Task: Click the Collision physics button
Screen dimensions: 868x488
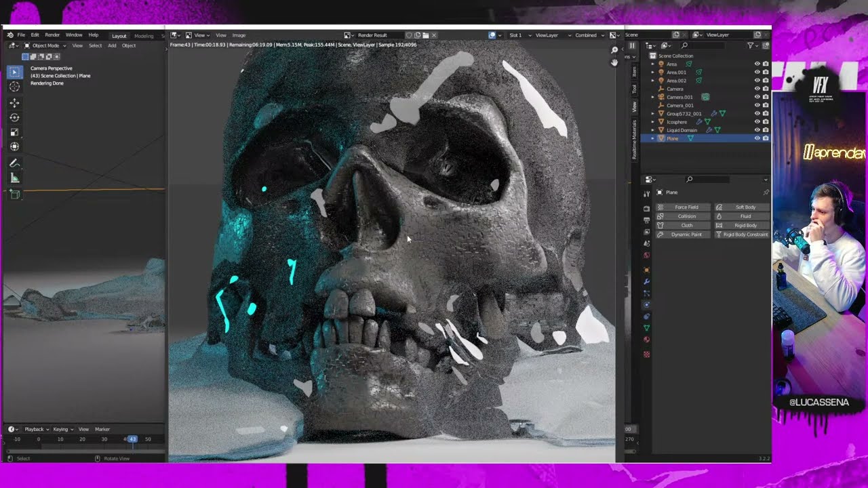Action: click(x=682, y=216)
